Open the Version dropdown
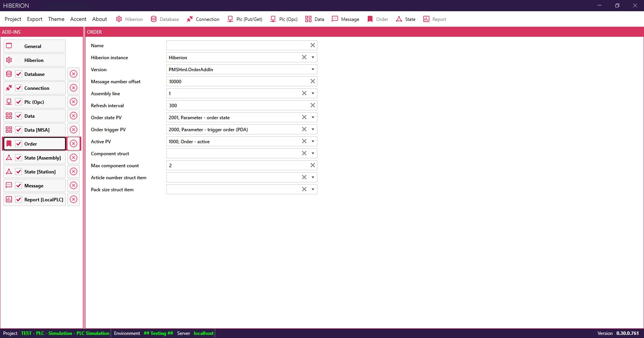 (x=313, y=69)
